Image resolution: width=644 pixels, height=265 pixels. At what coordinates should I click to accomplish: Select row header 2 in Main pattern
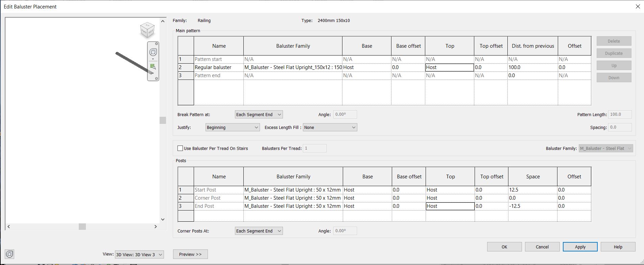(x=186, y=67)
